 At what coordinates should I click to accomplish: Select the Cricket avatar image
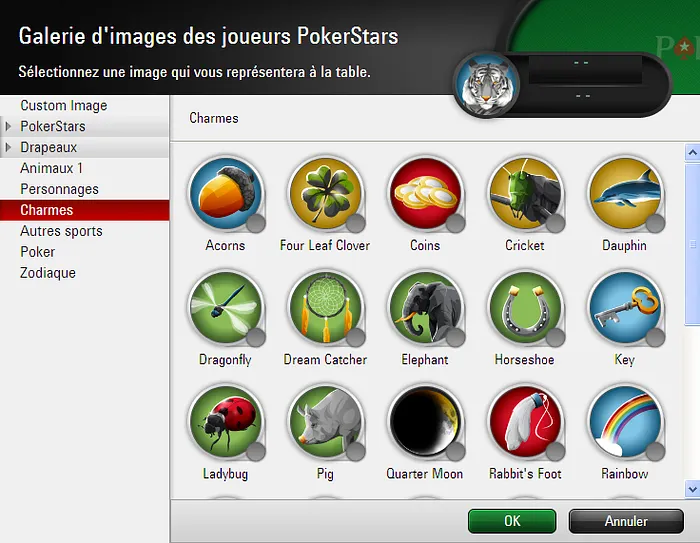point(525,194)
